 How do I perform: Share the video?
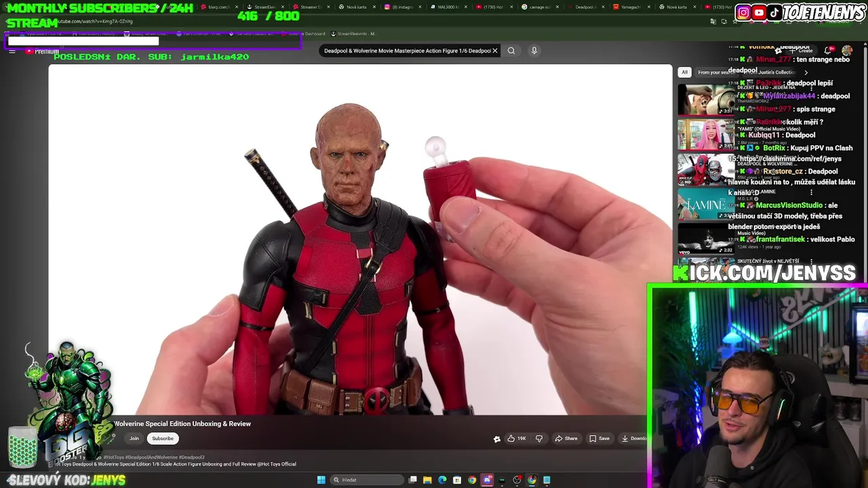(566, 439)
